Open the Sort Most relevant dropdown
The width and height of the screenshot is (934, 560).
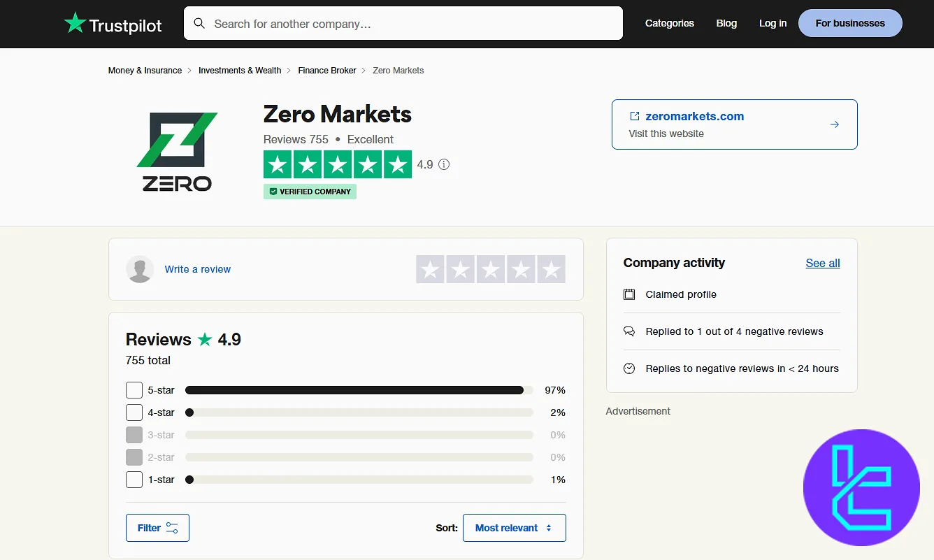[515, 528]
